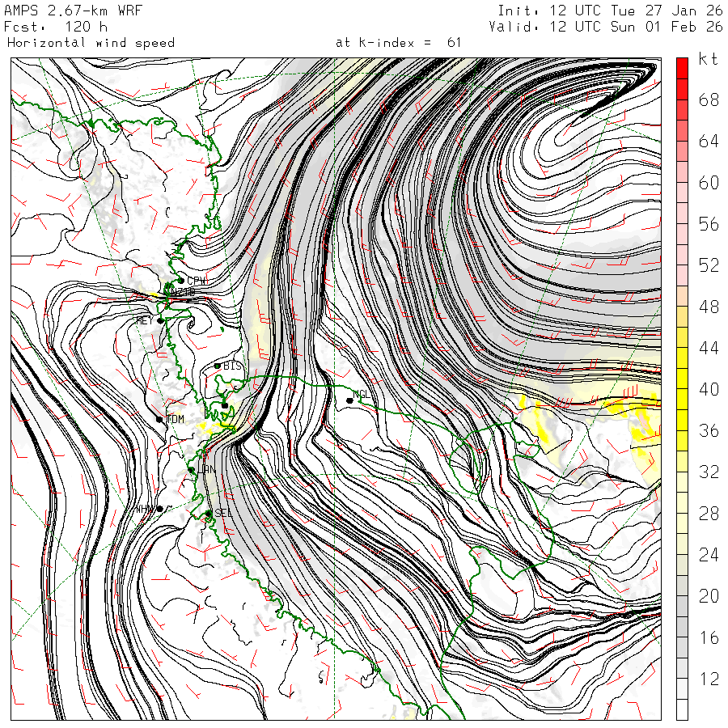
Task: Click the 'TDM' station label
Action: point(175,419)
